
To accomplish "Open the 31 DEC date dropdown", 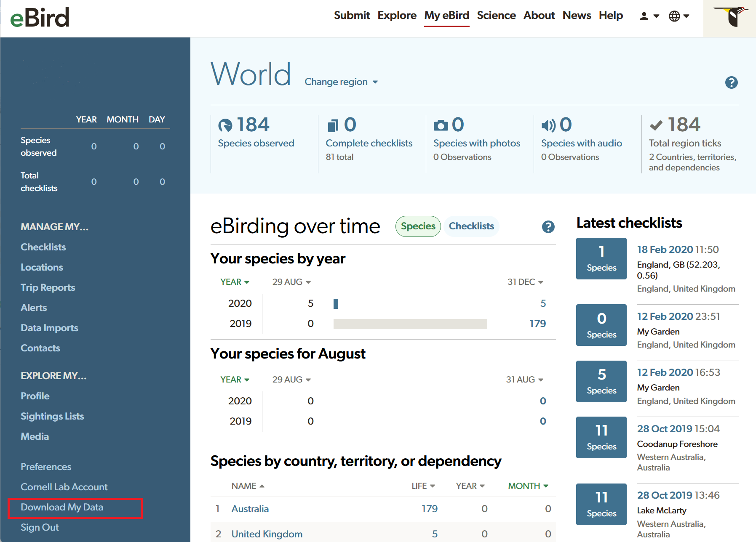I will pos(525,282).
